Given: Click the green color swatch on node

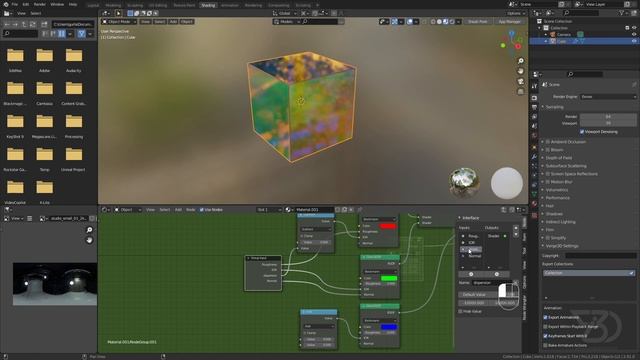Looking at the screenshot, I should [x=389, y=278].
